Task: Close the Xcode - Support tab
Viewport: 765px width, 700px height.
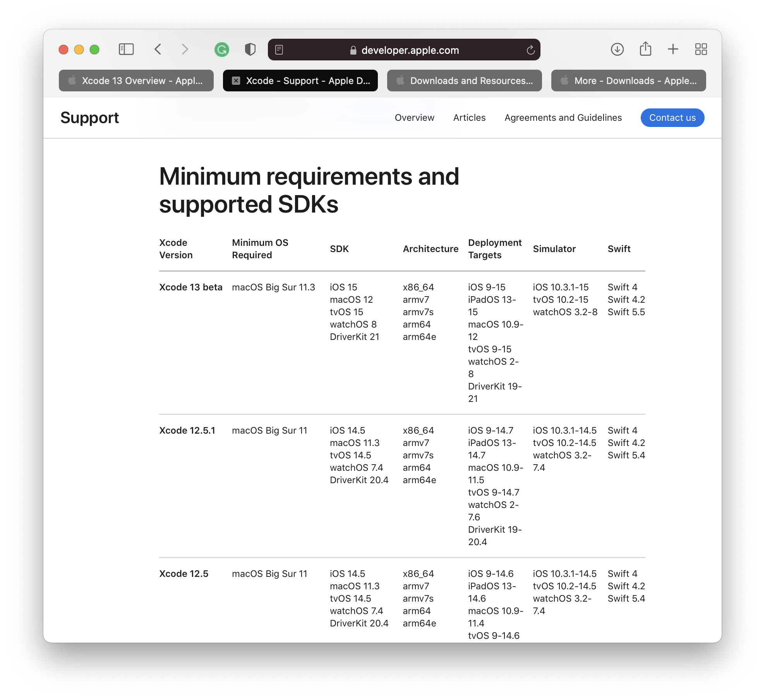Action: [x=236, y=81]
